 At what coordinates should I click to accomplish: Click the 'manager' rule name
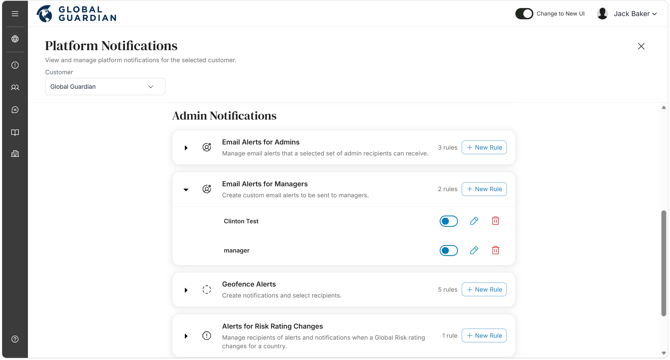[236, 251]
